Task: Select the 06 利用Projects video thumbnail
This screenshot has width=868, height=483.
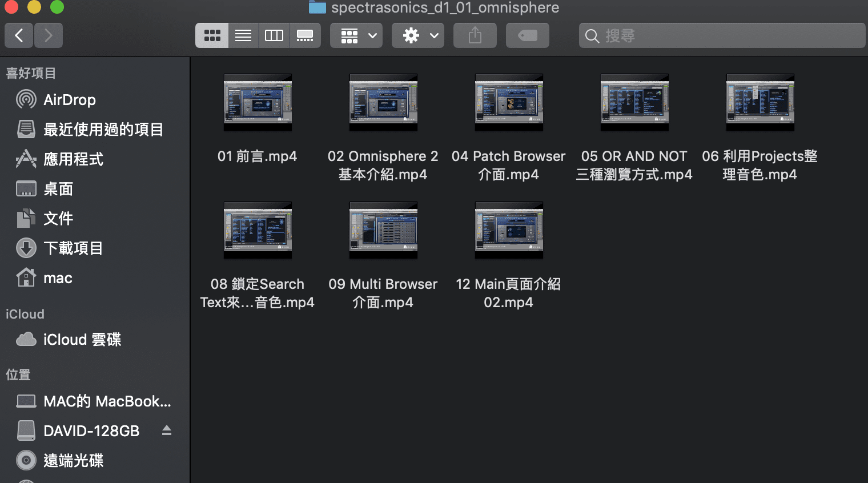Action: tap(760, 102)
